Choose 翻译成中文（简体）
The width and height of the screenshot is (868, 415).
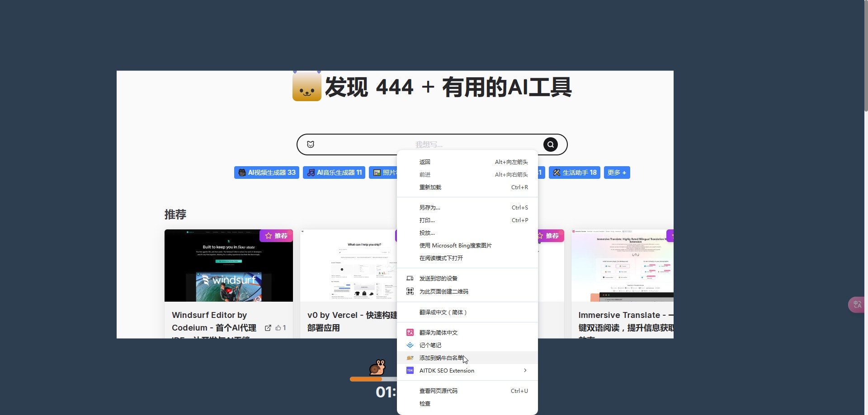click(467, 312)
